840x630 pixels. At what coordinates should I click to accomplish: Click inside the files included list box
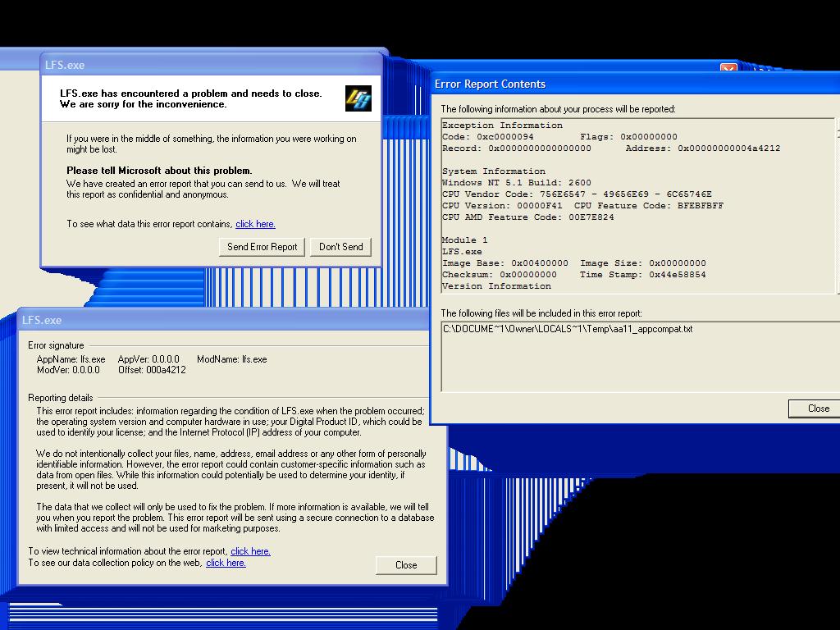[640, 357]
